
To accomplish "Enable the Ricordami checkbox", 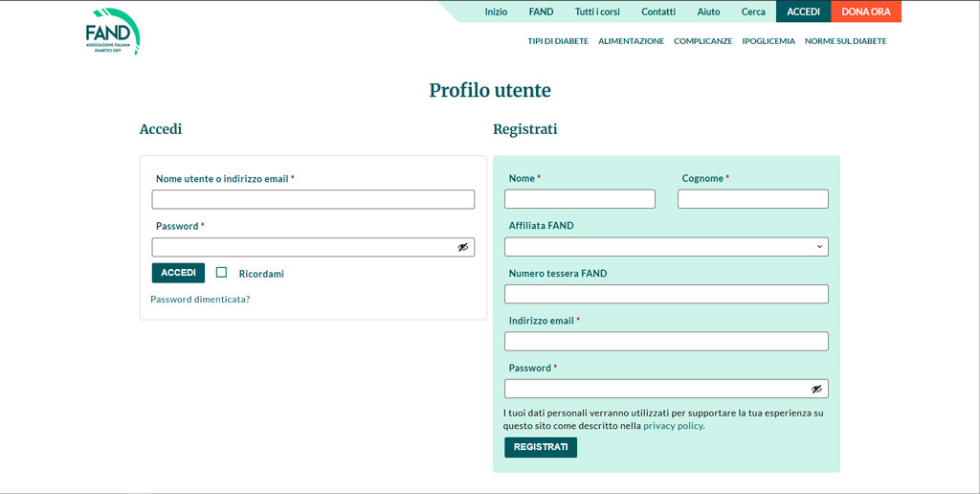I will 221,273.
